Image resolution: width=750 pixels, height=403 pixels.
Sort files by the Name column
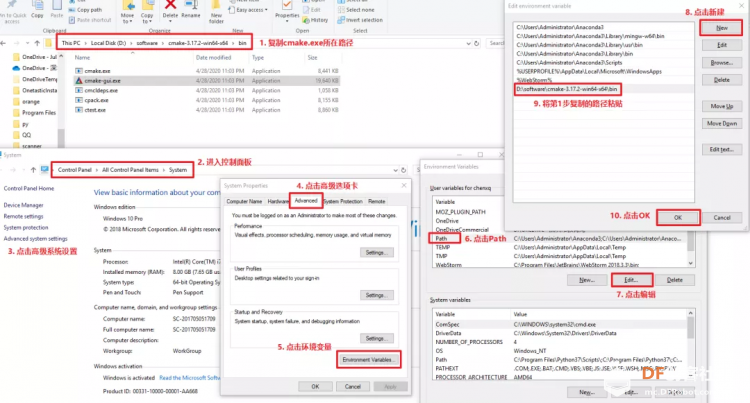coord(82,57)
